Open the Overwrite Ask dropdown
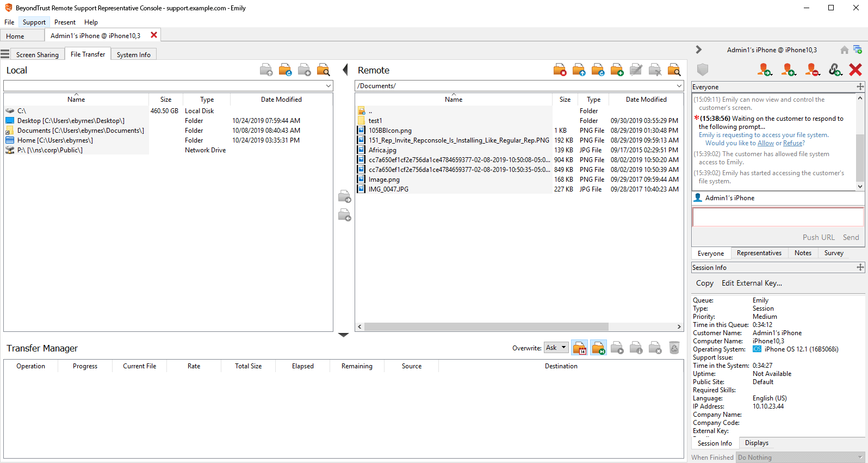 click(x=556, y=348)
